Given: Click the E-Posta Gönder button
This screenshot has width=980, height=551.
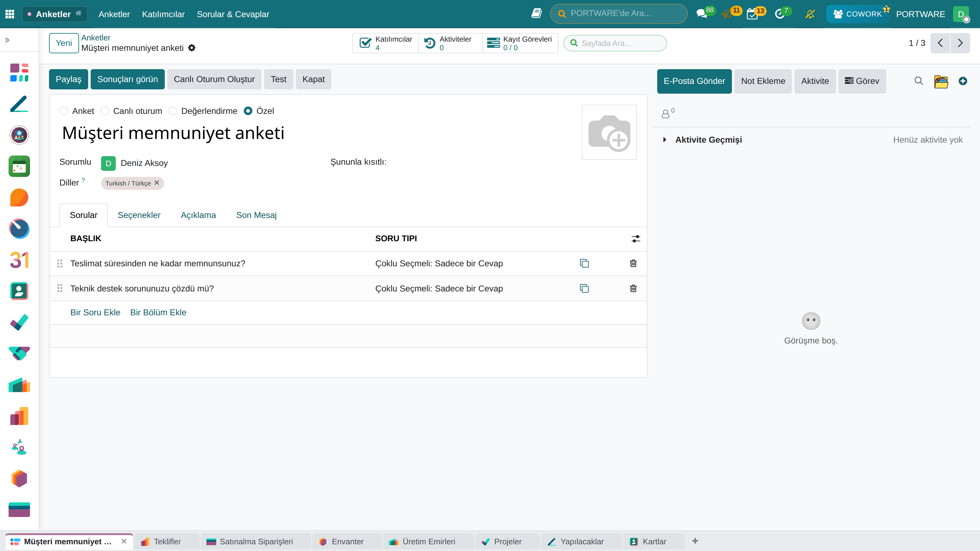Looking at the screenshot, I should tap(694, 81).
